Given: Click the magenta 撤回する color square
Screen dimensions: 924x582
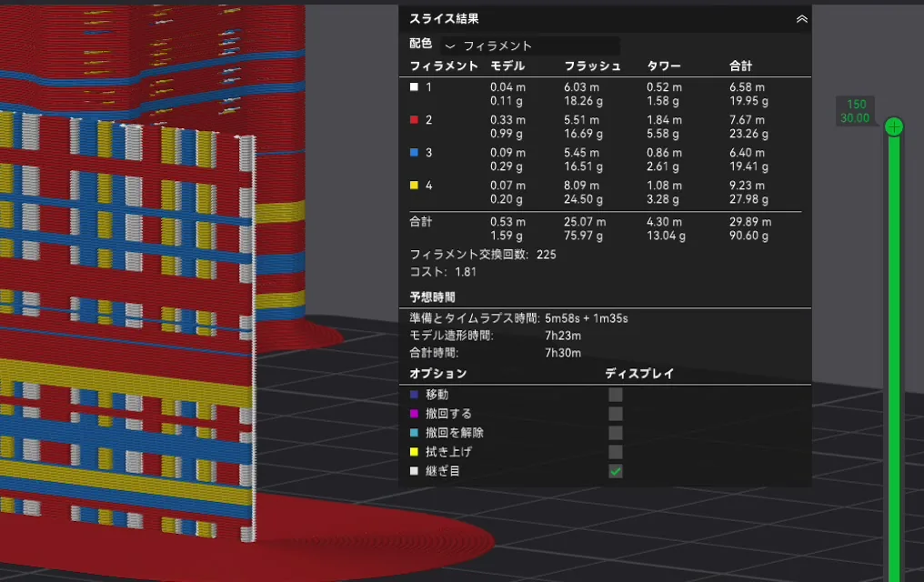Looking at the screenshot, I should coord(415,414).
